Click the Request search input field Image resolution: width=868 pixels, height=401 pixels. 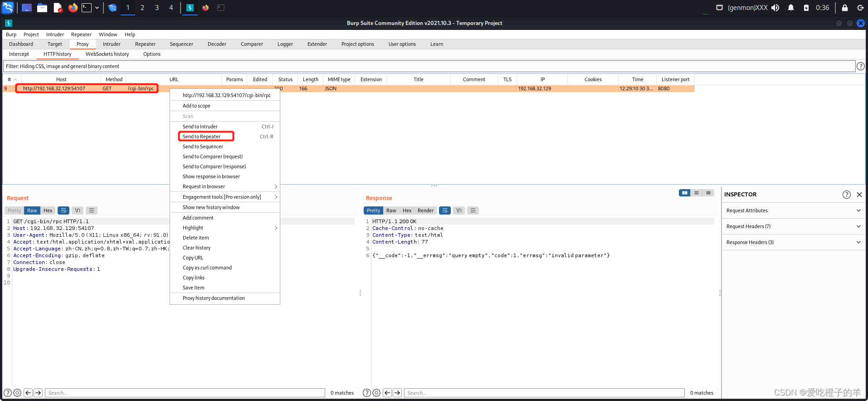pyautogui.click(x=185, y=393)
